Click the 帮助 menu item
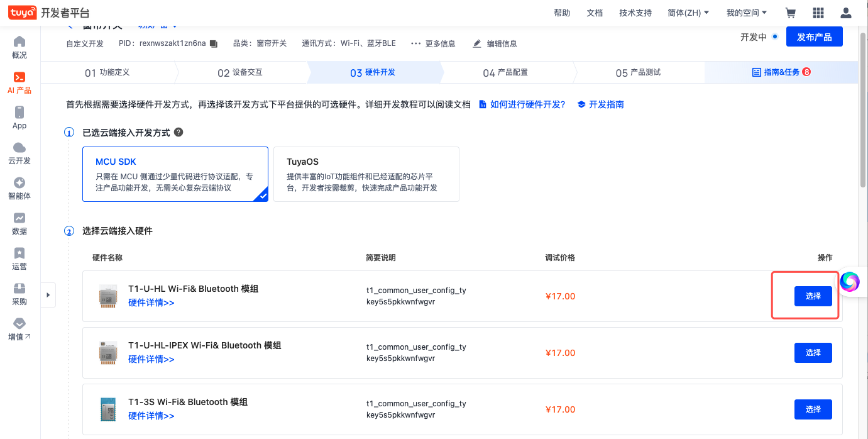 pyautogui.click(x=562, y=13)
